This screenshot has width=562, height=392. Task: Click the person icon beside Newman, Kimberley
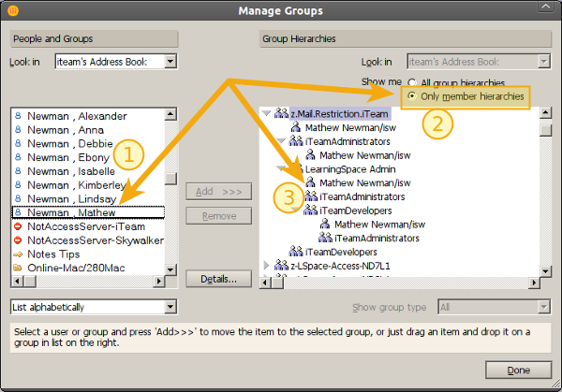[18, 184]
